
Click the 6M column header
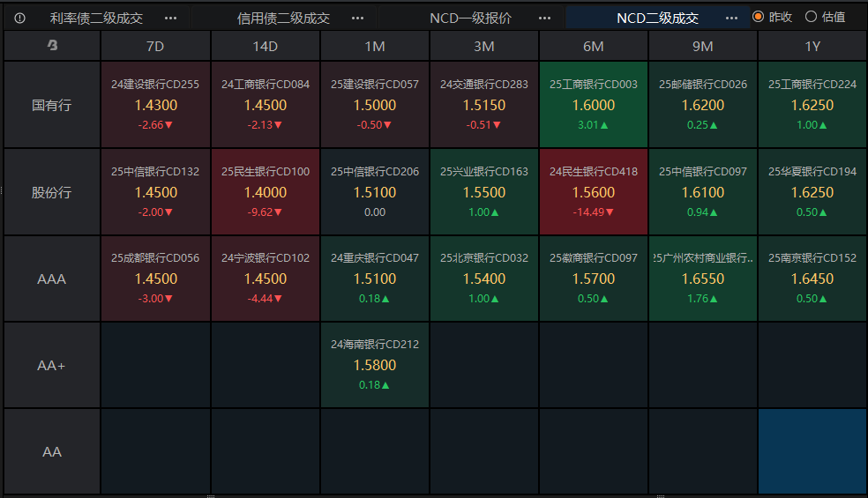(x=594, y=46)
